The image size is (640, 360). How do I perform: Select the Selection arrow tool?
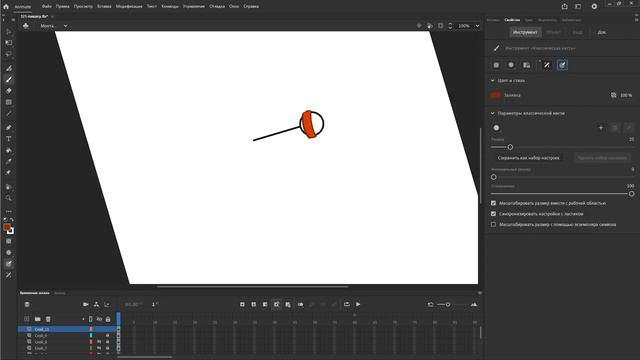click(x=9, y=32)
